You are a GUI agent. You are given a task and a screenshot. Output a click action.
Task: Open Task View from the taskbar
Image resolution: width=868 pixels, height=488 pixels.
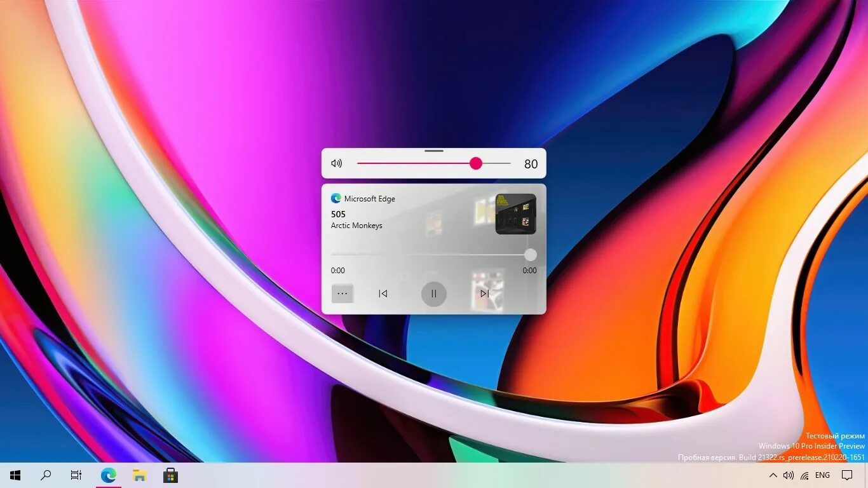76,475
